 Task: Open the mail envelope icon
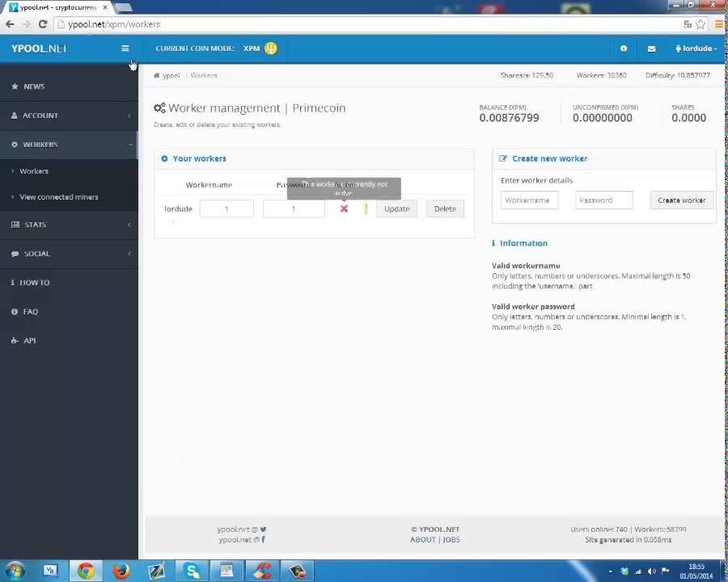click(651, 48)
